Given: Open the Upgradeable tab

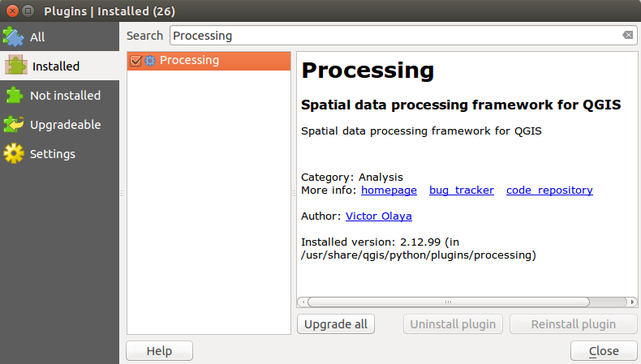Looking at the screenshot, I should 65,125.
